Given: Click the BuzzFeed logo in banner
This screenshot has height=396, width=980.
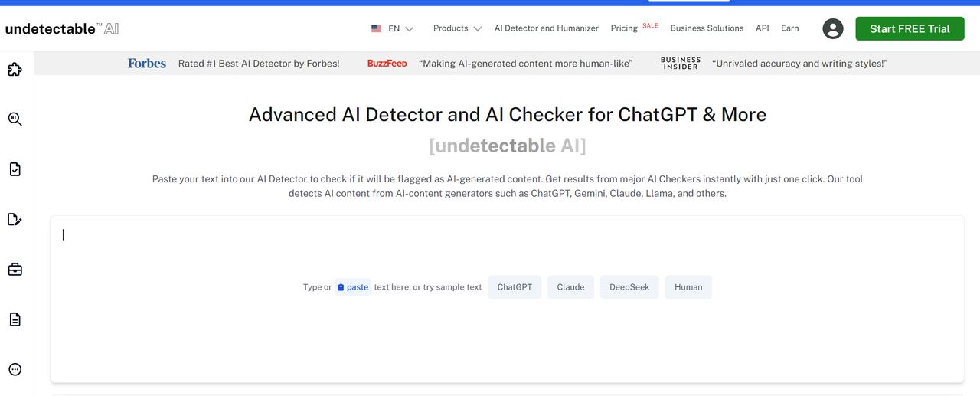Looking at the screenshot, I should pos(387,64).
